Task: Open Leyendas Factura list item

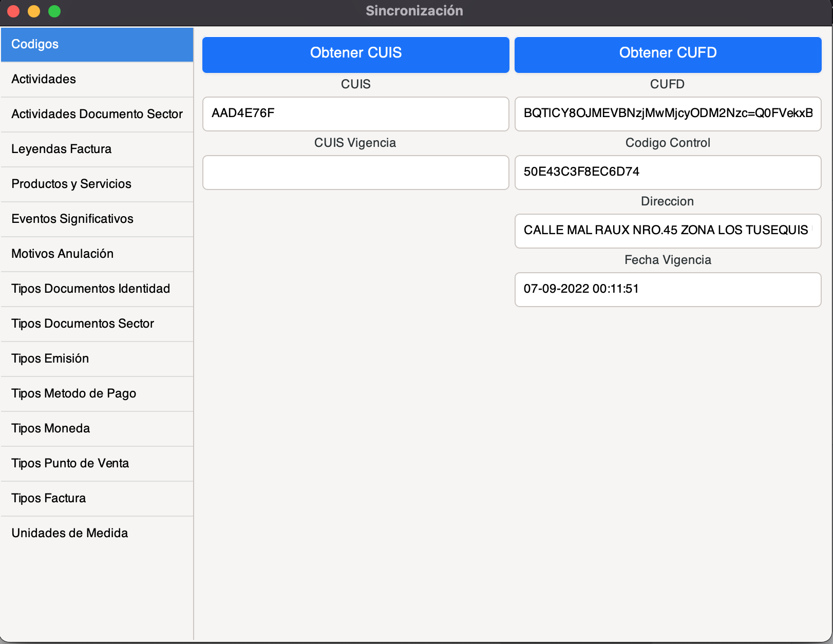Action: click(x=97, y=149)
